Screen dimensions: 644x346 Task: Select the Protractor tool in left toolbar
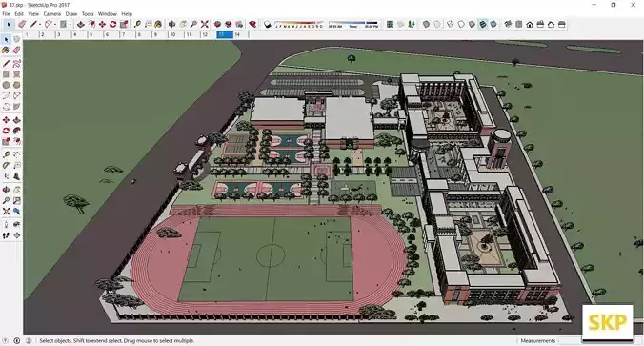pyautogui.click(x=6, y=165)
